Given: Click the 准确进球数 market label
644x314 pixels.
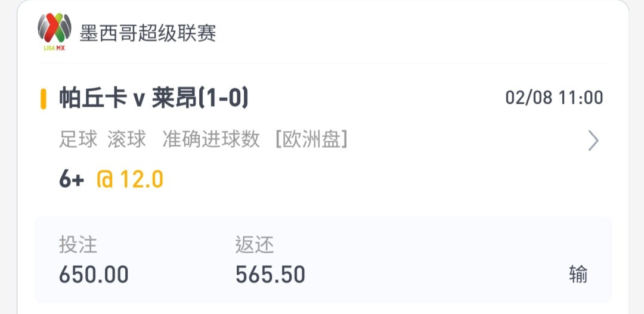Looking at the screenshot, I should click(x=211, y=139).
